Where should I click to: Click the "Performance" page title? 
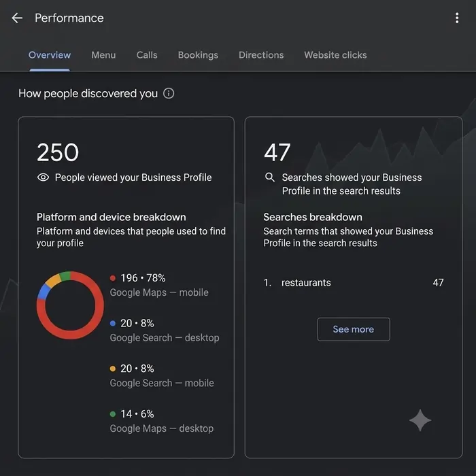[x=69, y=18]
